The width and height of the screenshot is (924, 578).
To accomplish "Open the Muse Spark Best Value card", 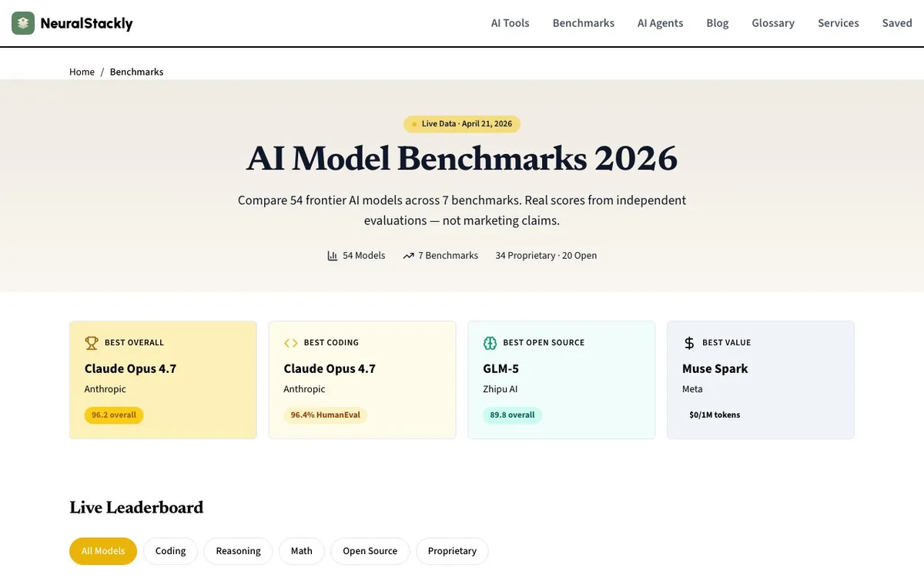I will [761, 380].
